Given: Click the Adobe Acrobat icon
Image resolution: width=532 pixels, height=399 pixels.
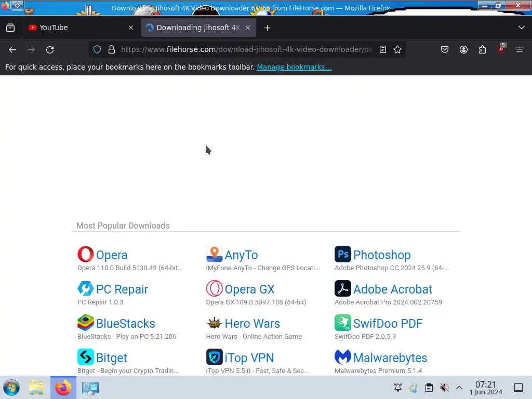Looking at the screenshot, I should 343,288.
